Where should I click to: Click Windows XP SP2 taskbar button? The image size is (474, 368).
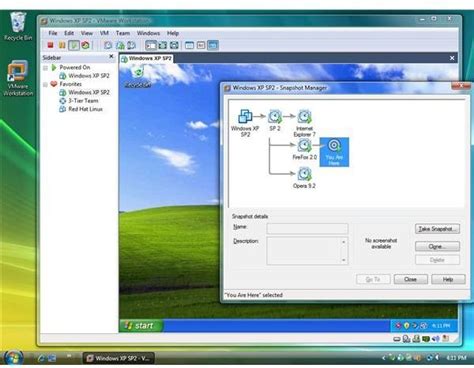click(x=118, y=358)
